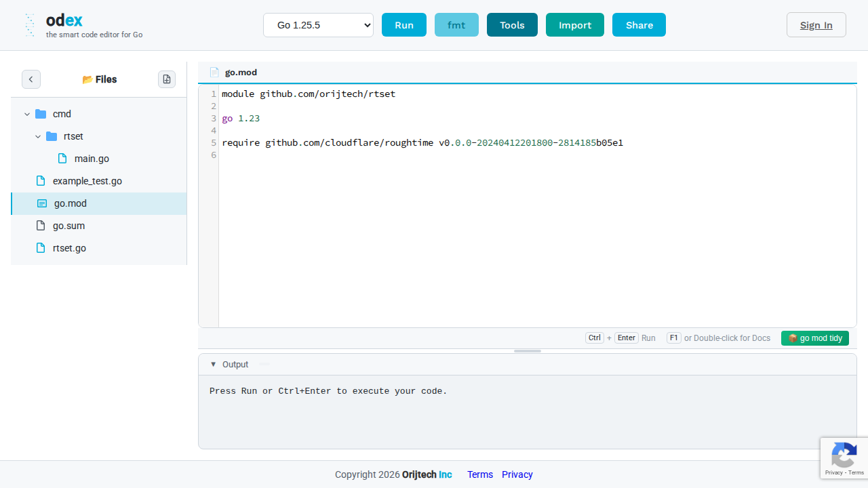Click the new file icon
Screen dimensions: 868x488
pos(167,79)
